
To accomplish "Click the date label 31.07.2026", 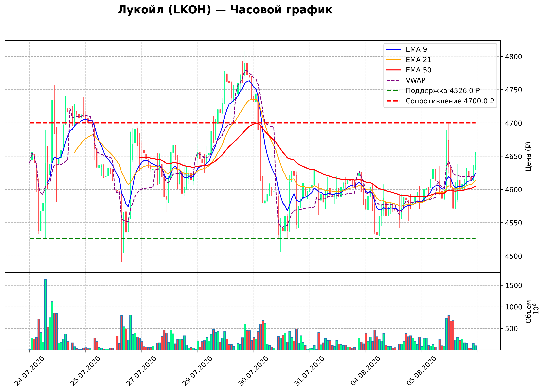I will [x=309, y=371].
